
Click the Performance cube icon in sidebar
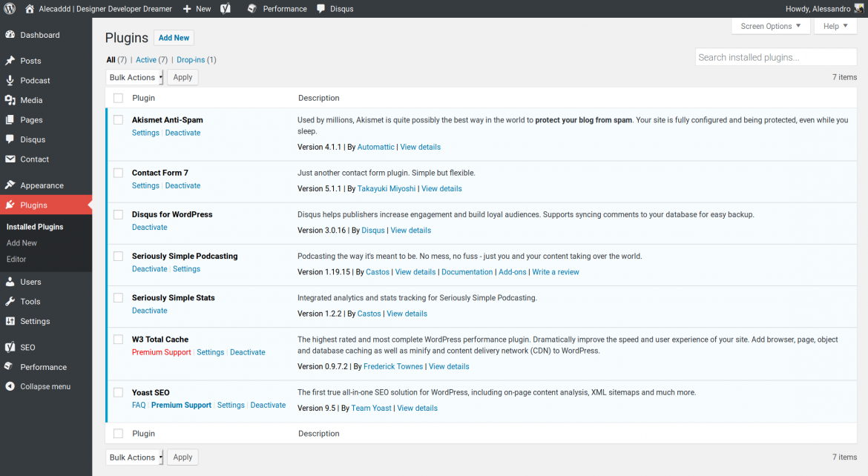point(10,367)
